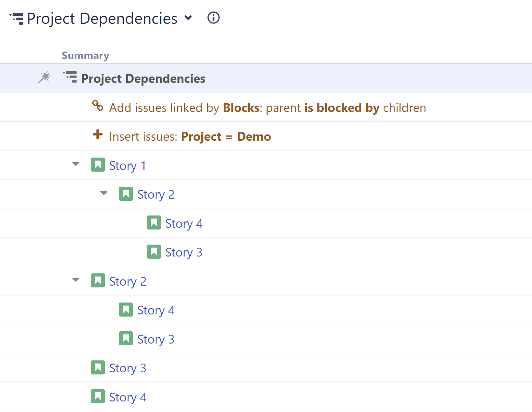Click the structure icon in the page title

pos(16,18)
